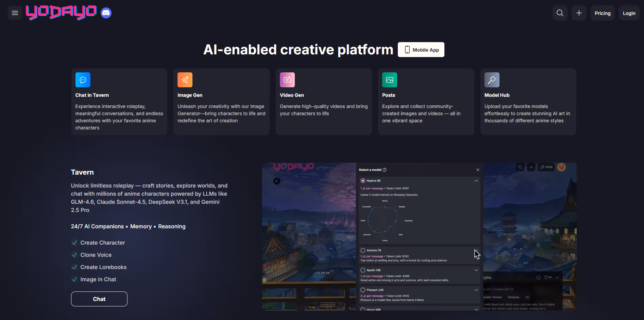The height and width of the screenshot is (320, 644).
Task: Select the Pharaoh 32B radio button
Action: tap(363, 290)
